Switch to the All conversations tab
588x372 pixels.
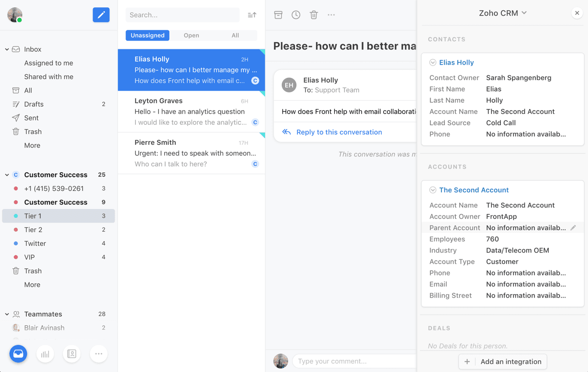[235, 35]
